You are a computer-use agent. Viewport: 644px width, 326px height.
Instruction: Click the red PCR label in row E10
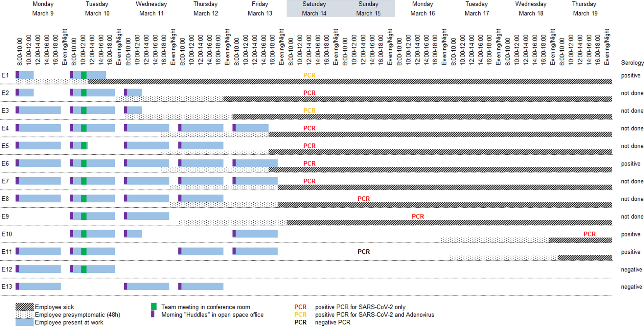pos(589,234)
